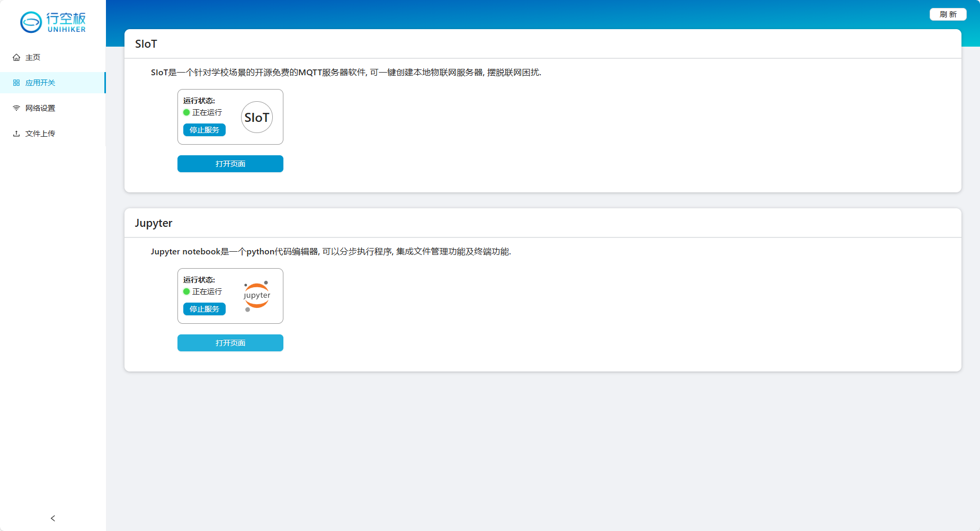
Task: Stop the SIoT service with 停止服务
Action: pyautogui.click(x=204, y=130)
